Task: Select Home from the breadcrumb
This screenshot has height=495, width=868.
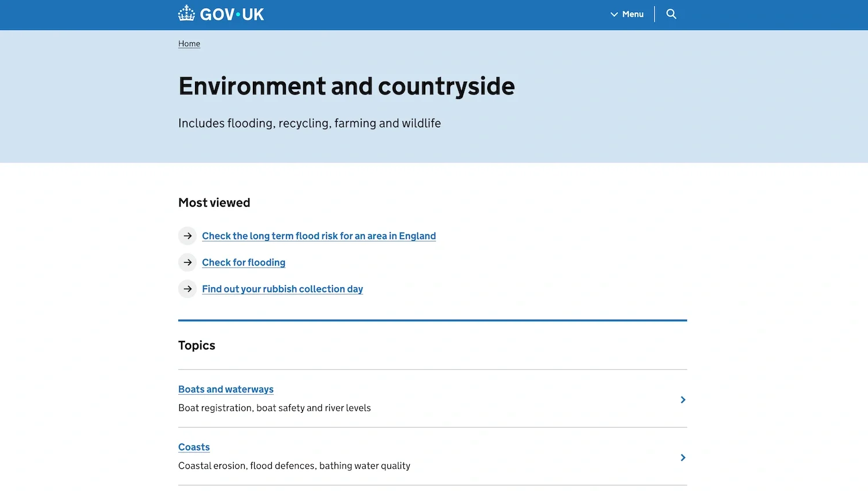Action: [189, 43]
